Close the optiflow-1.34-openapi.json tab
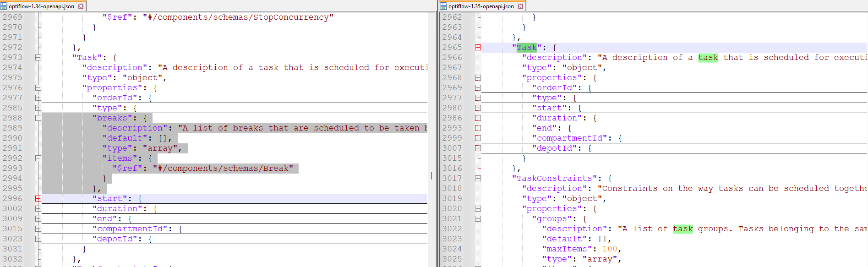Image resolution: width=868 pixels, height=267 pixels. [81, 6]
